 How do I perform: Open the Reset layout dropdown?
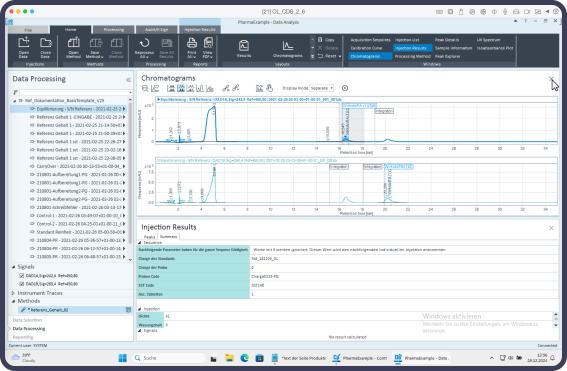pos(329,56)
